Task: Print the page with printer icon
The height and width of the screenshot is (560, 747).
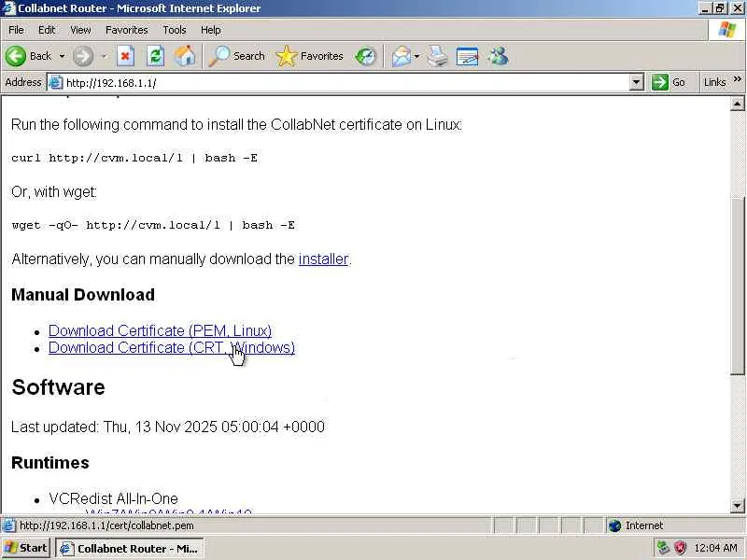Action: 437,56
